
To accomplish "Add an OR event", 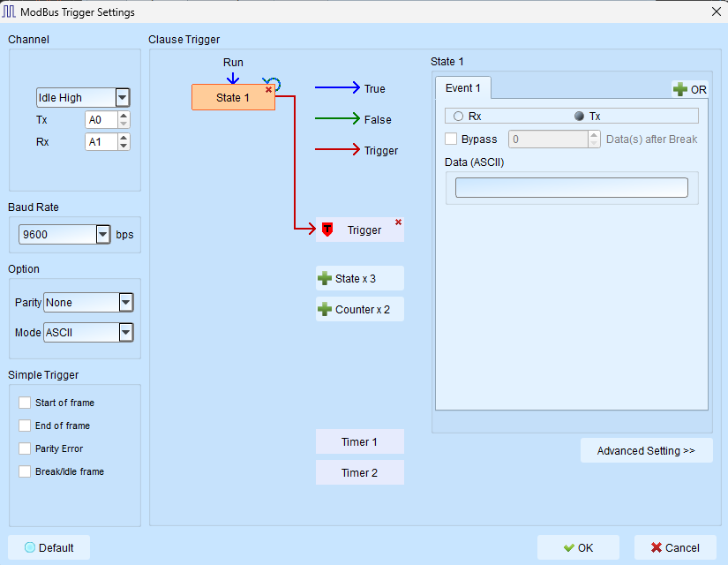I will (x=690, y=89).
